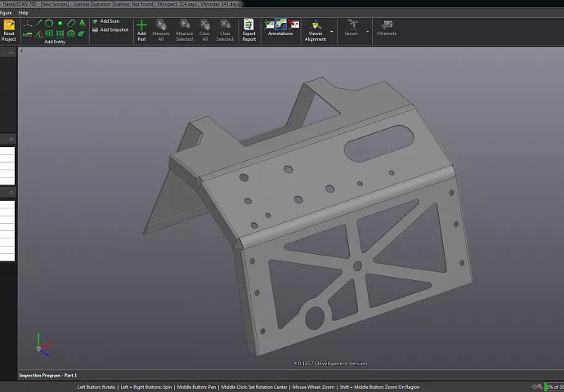The height and width of the screenshot is (392, 564).
Task: Select the circle entity tool
Action: point(49,23)
